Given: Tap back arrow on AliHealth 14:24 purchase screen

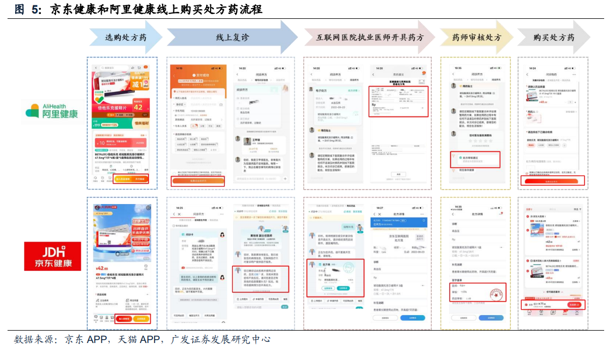Looking at the screenshot, I should point(527,74).
